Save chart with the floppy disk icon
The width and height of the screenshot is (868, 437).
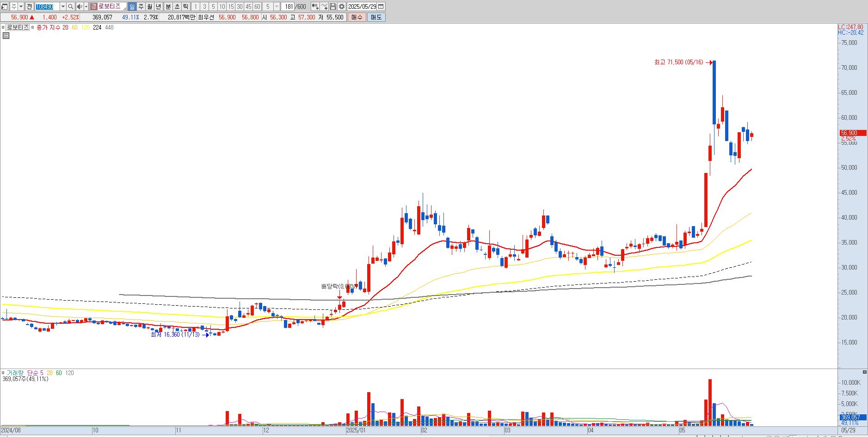coord(333,6)
